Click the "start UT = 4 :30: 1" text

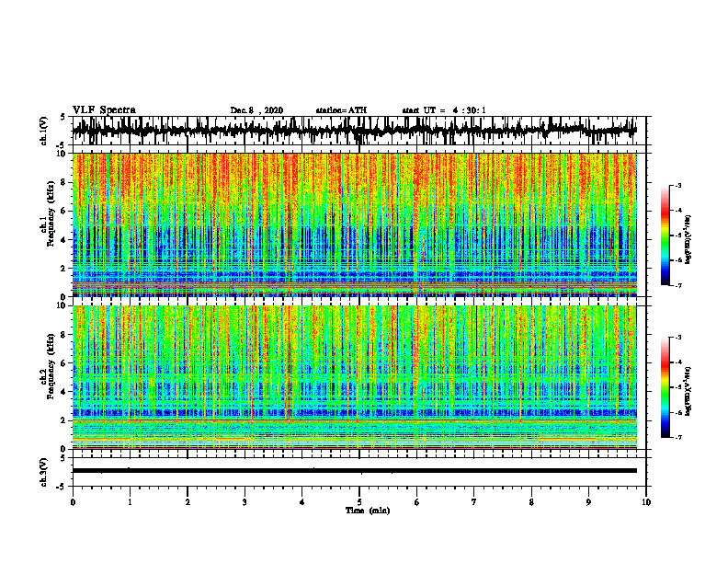pyautogui.click(x=444, y=110)
